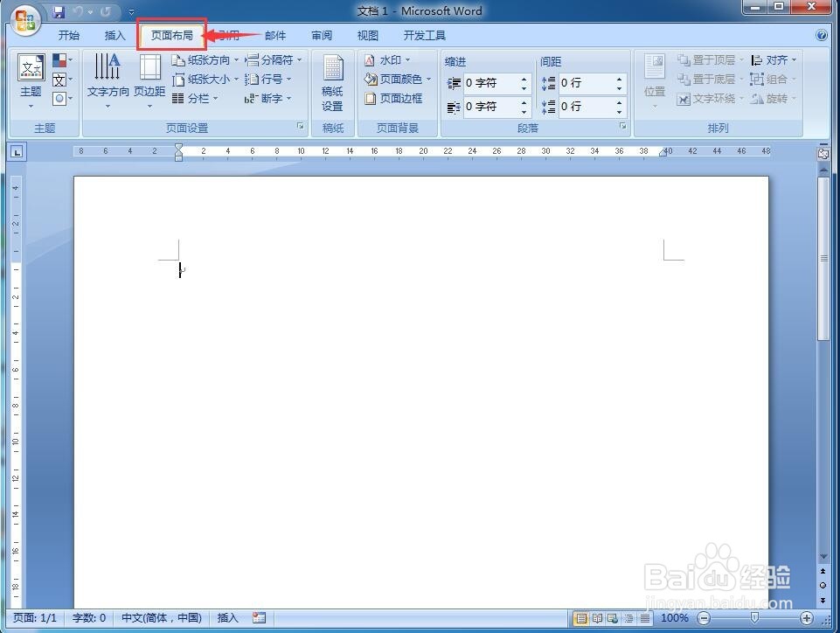The width and height of the screenshot is (840, 633).
Task: Open 旋转 rotate options
Action: tap(774, 99)
